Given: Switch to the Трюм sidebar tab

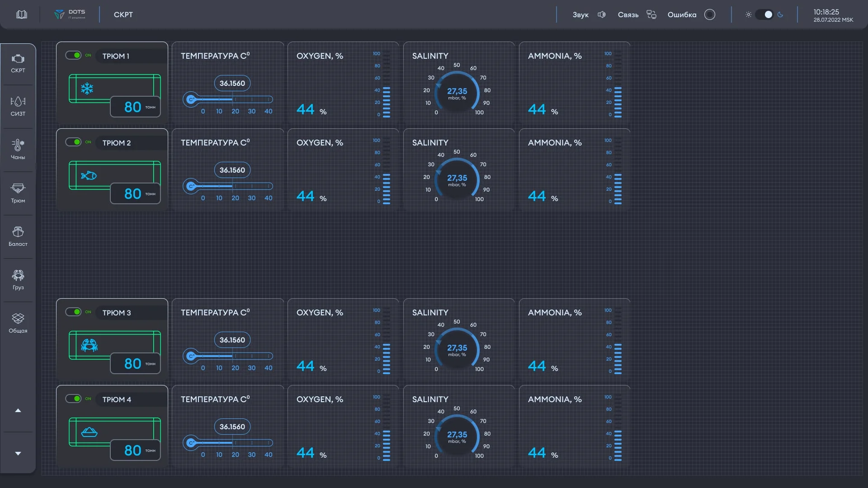Looking at the screenshot, I should pyautogui.click(x=18, y=193).
